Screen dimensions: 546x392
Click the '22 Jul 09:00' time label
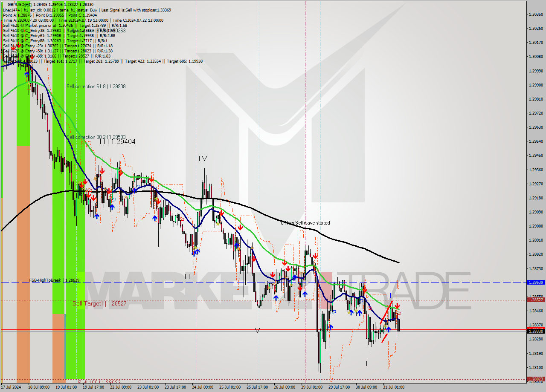pyautogui.click(x=121, y=387)
